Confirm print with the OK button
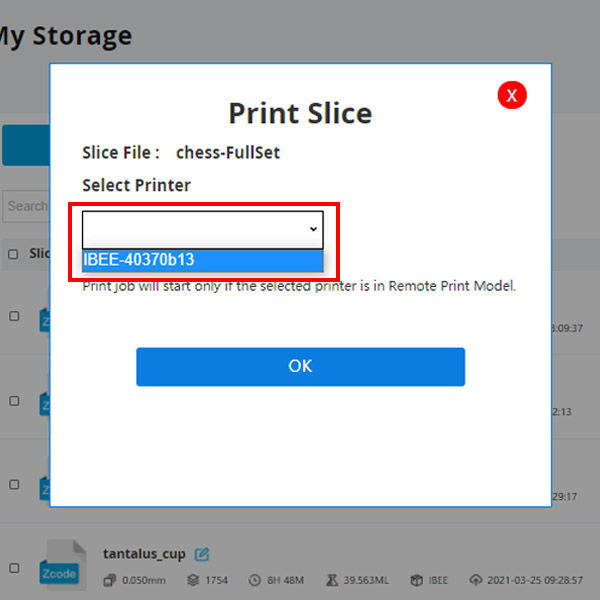600x600 pixels. click(300, 367)
